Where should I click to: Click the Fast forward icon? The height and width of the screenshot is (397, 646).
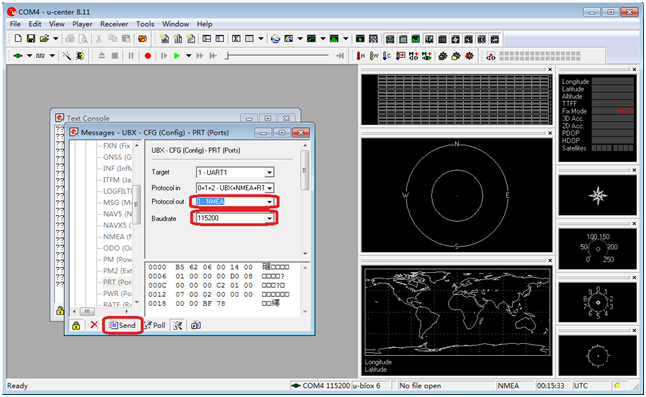pyautogui.click(x=200, y=56)
